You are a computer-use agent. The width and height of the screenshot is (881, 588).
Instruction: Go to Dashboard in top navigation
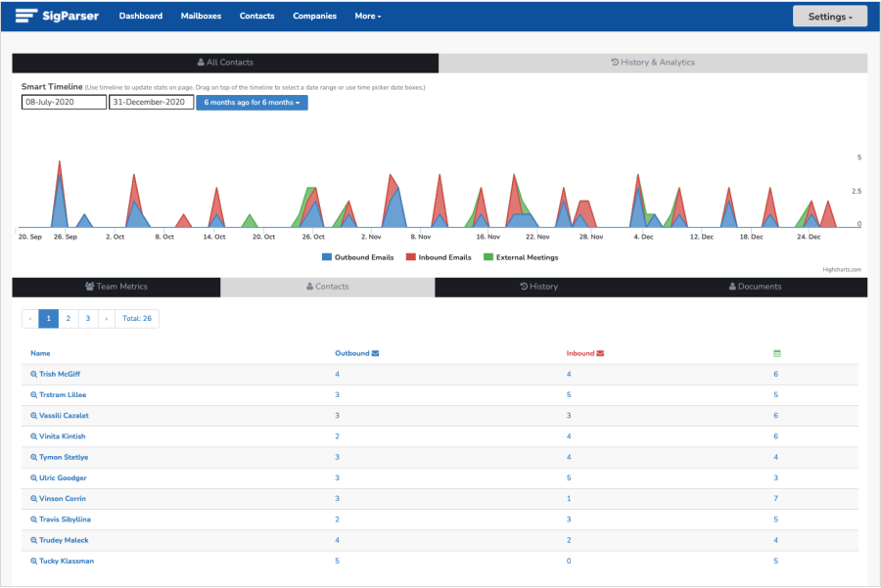coord(140,16)
